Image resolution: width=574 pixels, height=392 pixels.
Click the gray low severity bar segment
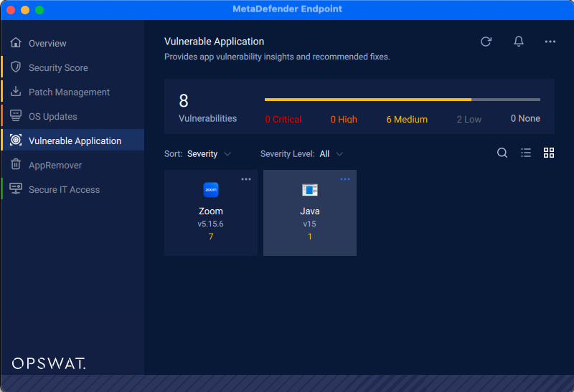pos(506,100)
